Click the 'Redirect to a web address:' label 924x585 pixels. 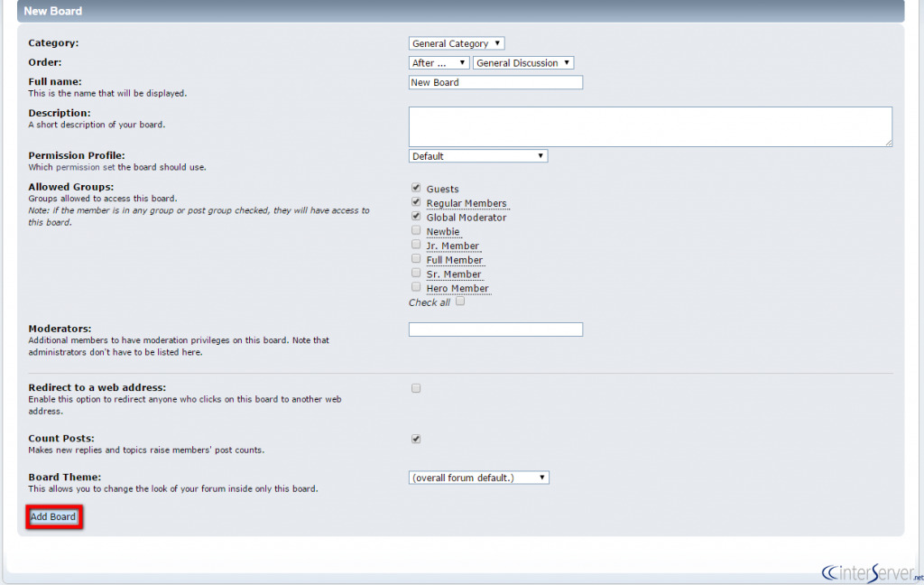(97, 388)
